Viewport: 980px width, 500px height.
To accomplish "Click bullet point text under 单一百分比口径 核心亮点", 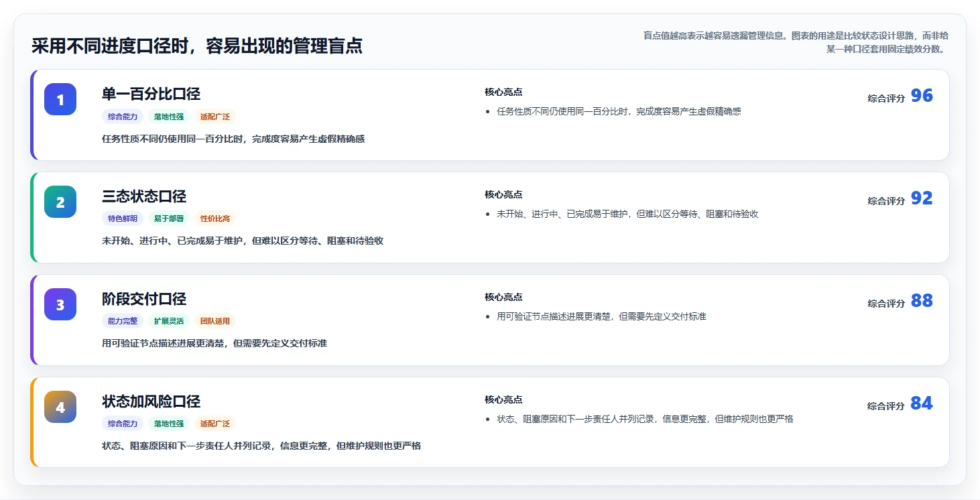I will click(619, 111).
